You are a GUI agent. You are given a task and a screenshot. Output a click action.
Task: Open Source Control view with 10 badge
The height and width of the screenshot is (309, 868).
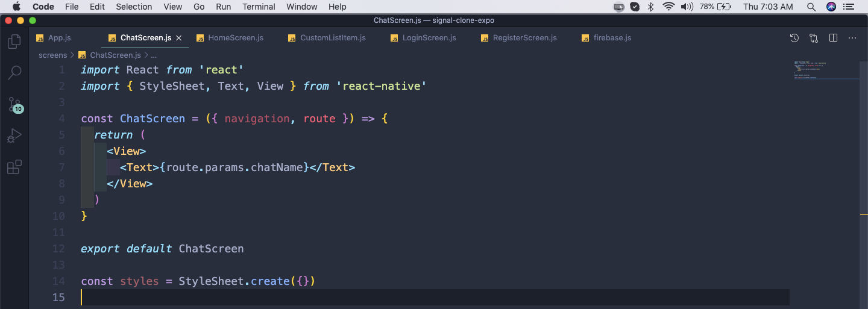[14, 105]
